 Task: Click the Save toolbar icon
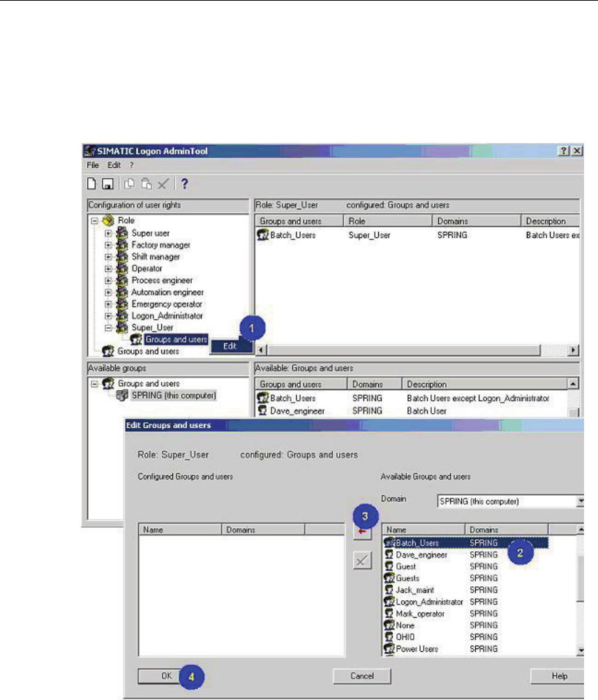107,184
